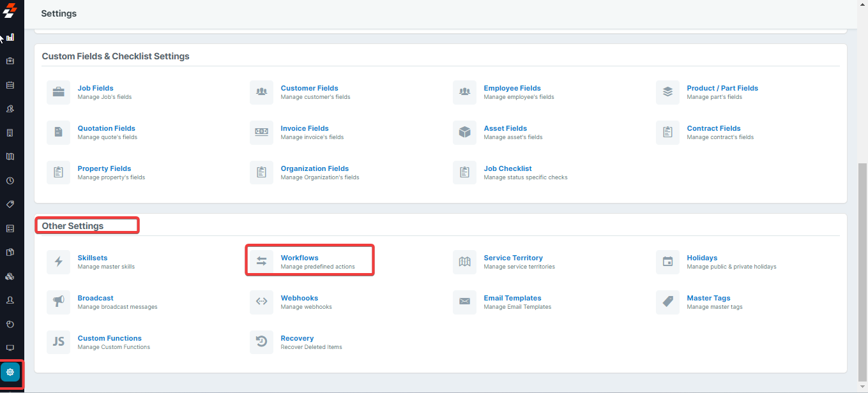Screen dimensions: 868x393
Task: Open Job Checklist settings
Action: [x=508, y=168]
